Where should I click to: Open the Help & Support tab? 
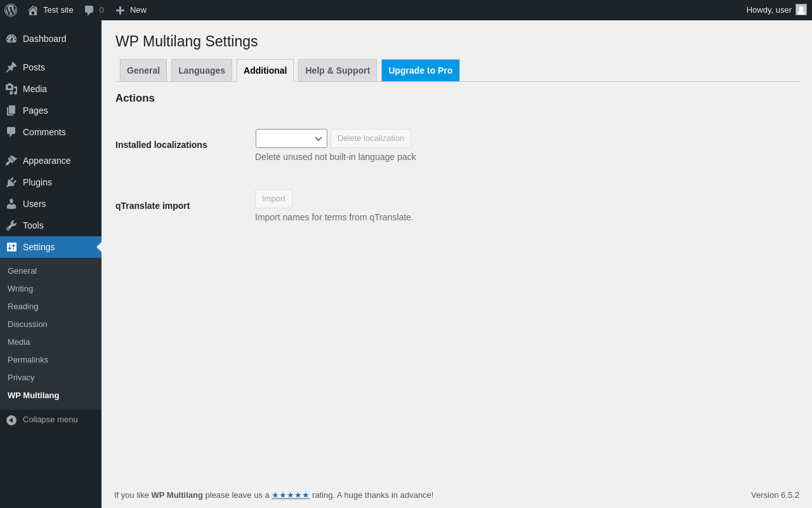point(337,70)
